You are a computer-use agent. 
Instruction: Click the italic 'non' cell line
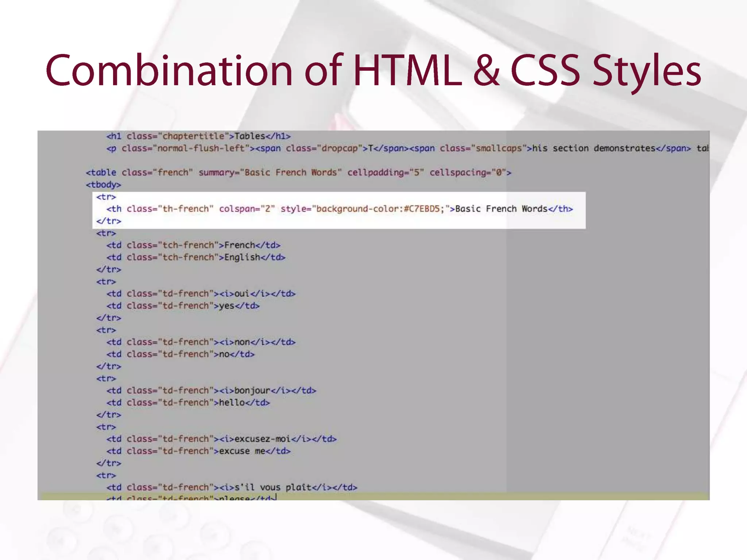pyautogui.click(x=201, y=342)
